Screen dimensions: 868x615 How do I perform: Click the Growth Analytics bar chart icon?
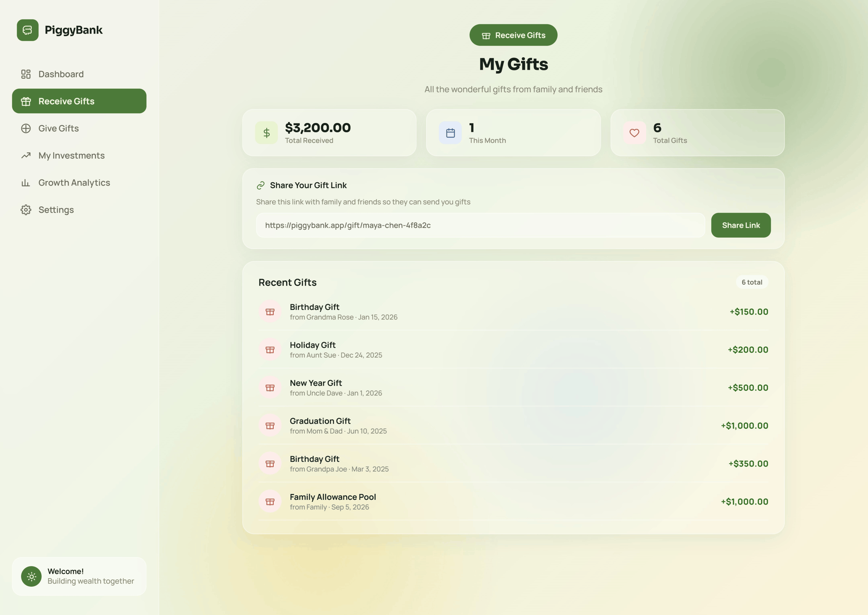pos(26,183)
